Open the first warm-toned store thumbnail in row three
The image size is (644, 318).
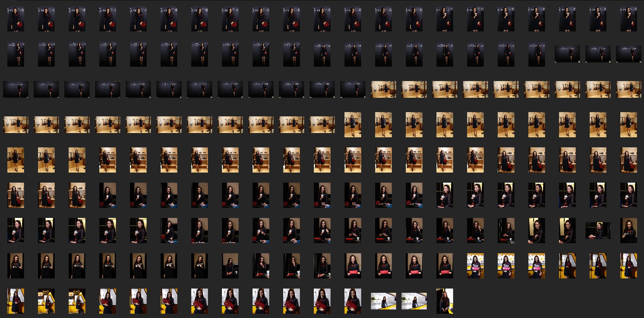tap(384, 89)
